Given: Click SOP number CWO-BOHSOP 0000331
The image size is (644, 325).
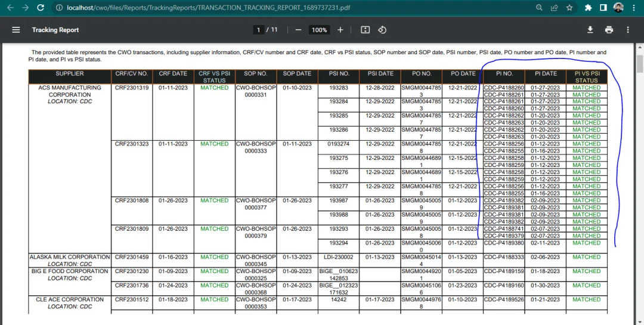Looking at the screenshot, I should pos(255,91).
